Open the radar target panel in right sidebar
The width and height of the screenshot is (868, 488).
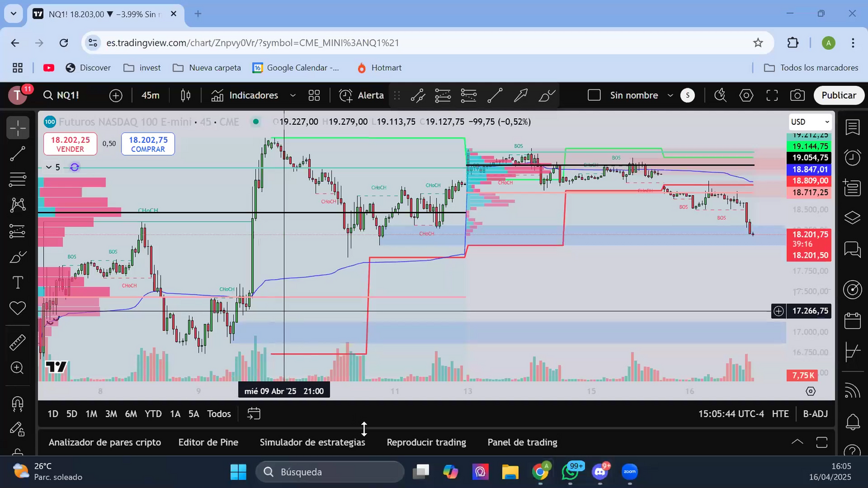click(852, 289)
